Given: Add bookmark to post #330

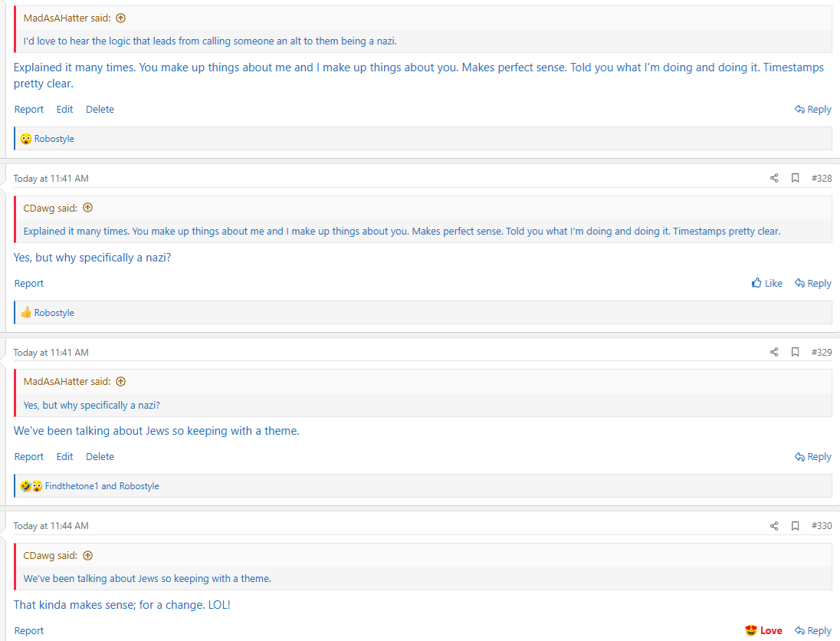Looking at the screenshot, I should [796, 526].
